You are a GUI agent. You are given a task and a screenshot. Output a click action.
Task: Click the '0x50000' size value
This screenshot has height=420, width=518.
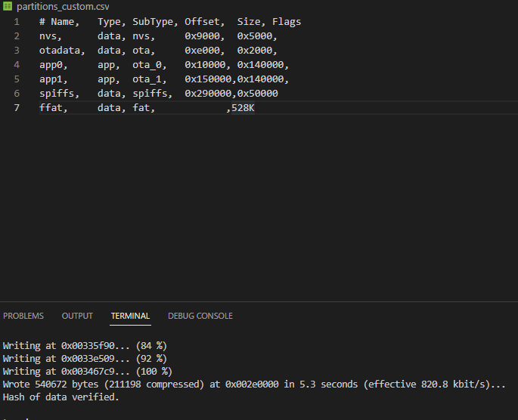(x=258, y=94)
